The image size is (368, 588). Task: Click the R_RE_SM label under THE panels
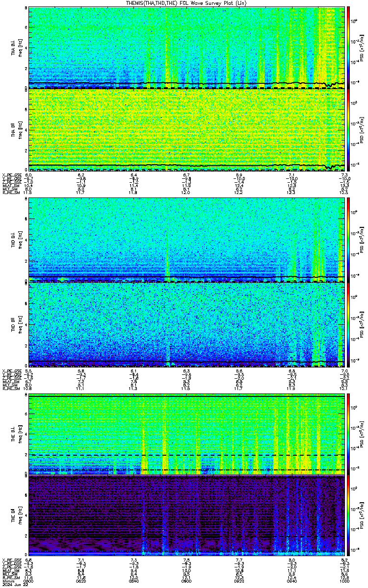(x=11, y=578)
